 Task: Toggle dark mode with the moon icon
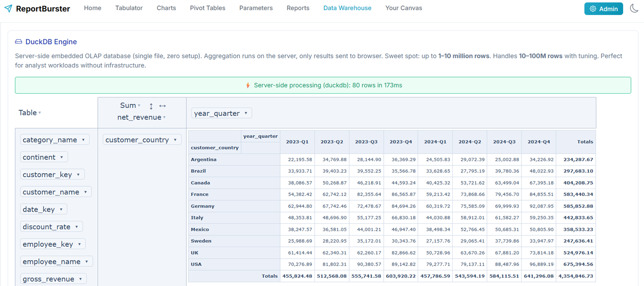(634, 8)
